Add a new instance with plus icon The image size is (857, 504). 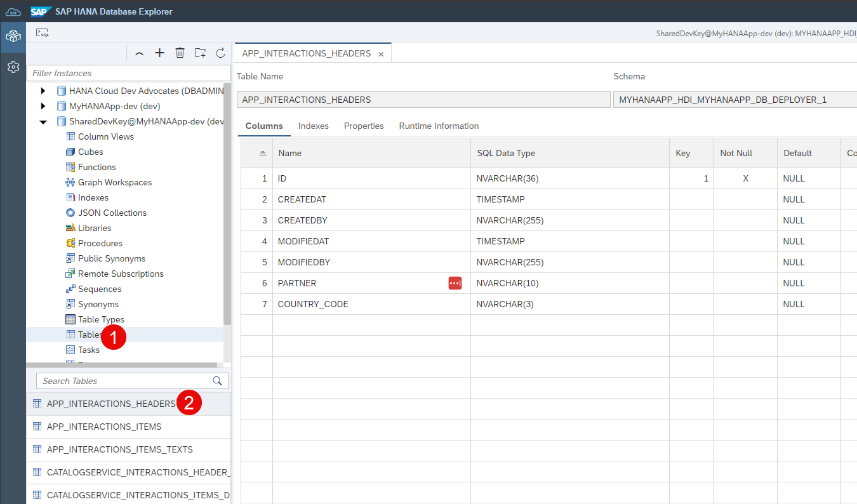tap(160, 53)
